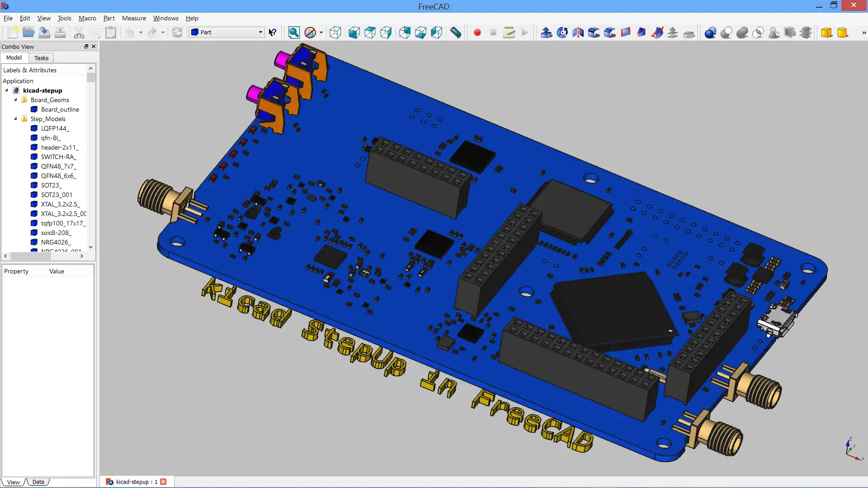Open the Macro menu
Image resolution: width=868 pixels, height=488 pixels.
pos(87,18)
